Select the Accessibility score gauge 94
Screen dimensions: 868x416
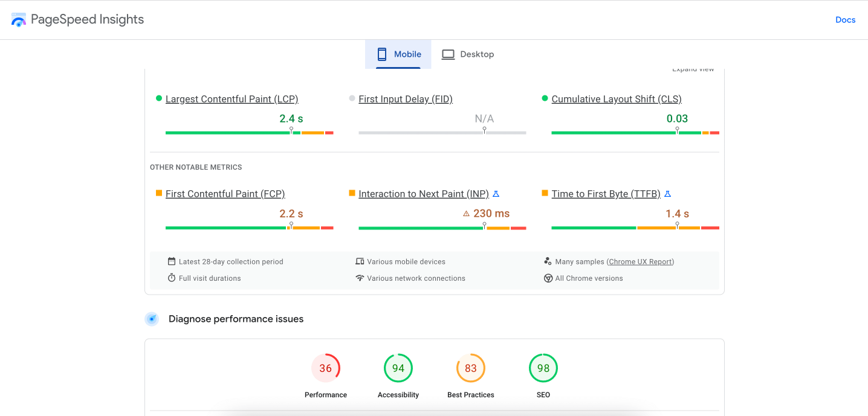pyautogui.click(x=398, y=368)
